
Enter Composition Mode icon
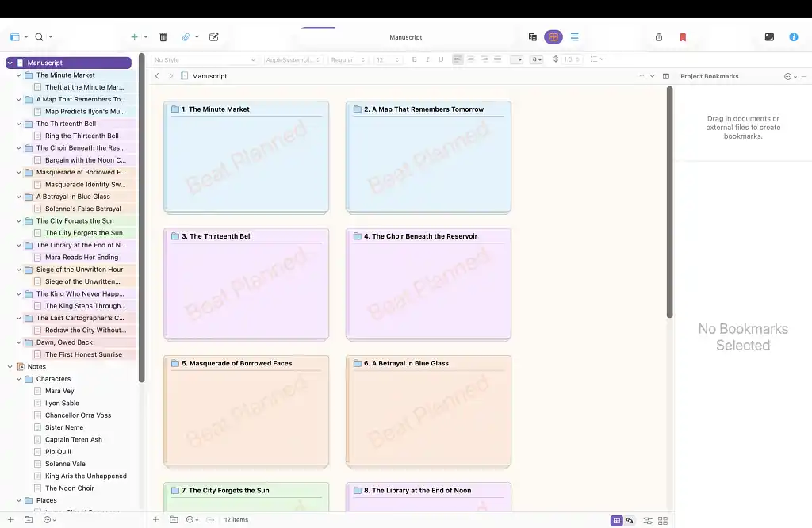(x=769, y=36)
